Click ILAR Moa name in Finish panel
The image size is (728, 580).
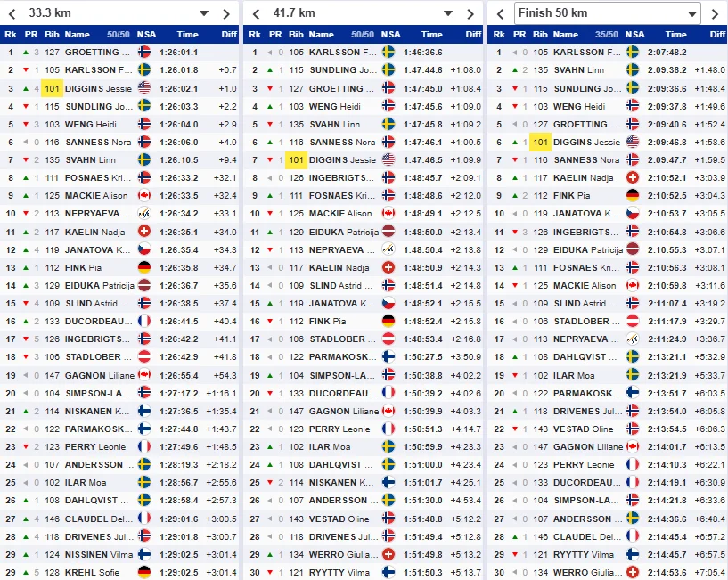point(574,375)
